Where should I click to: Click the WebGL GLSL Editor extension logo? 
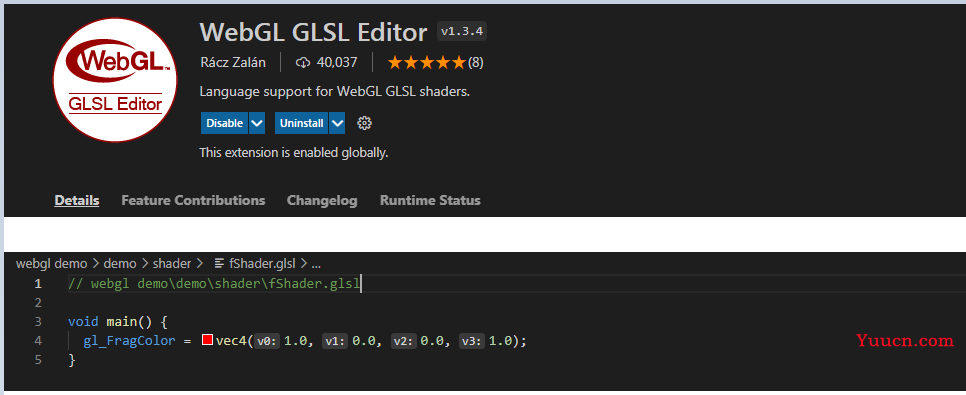tap(115, 79)
